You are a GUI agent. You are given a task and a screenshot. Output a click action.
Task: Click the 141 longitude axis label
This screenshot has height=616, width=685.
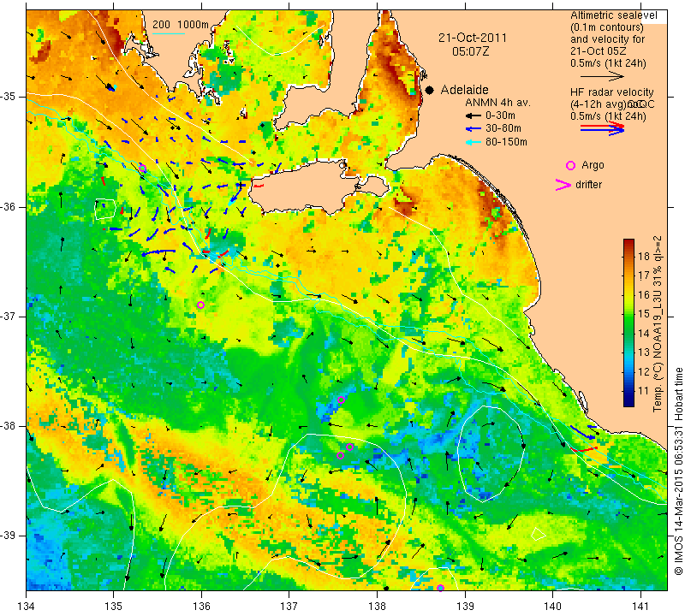click(x=640, y=606)
